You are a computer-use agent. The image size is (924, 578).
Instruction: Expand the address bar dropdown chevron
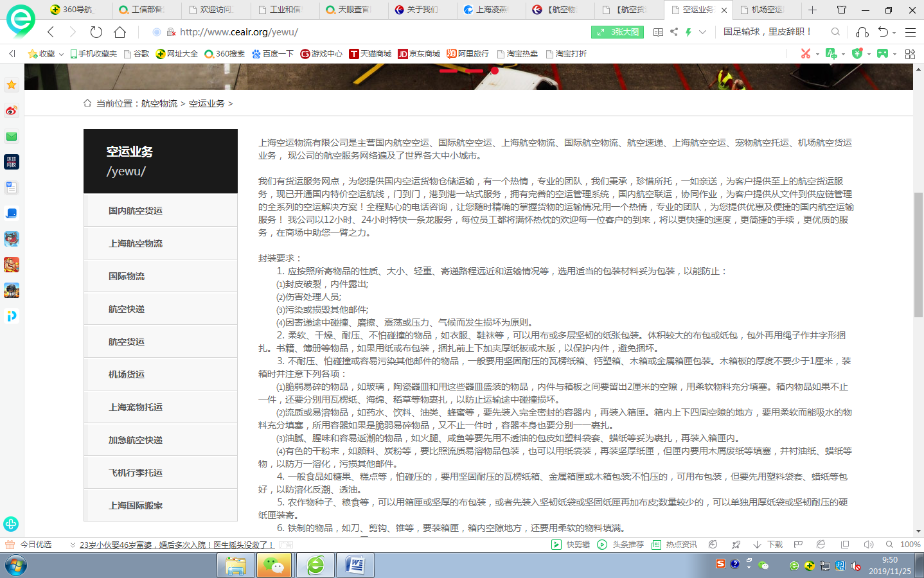click(702, 32)
